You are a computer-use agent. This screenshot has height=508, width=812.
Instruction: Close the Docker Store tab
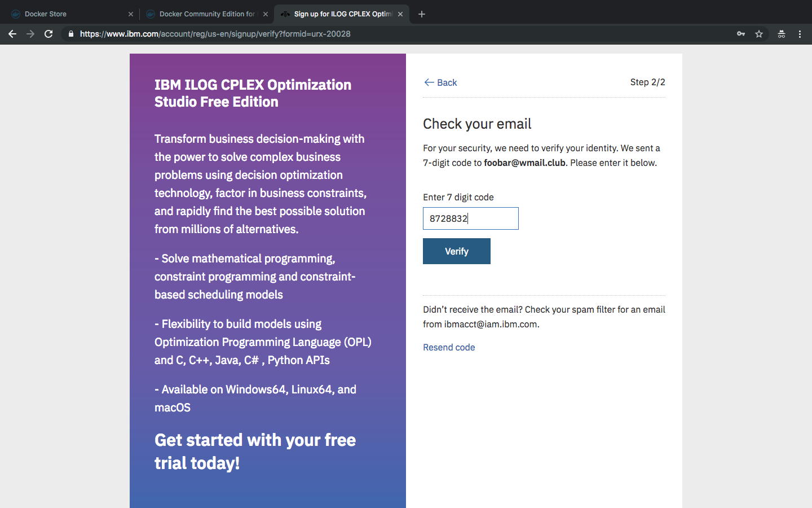131,14
